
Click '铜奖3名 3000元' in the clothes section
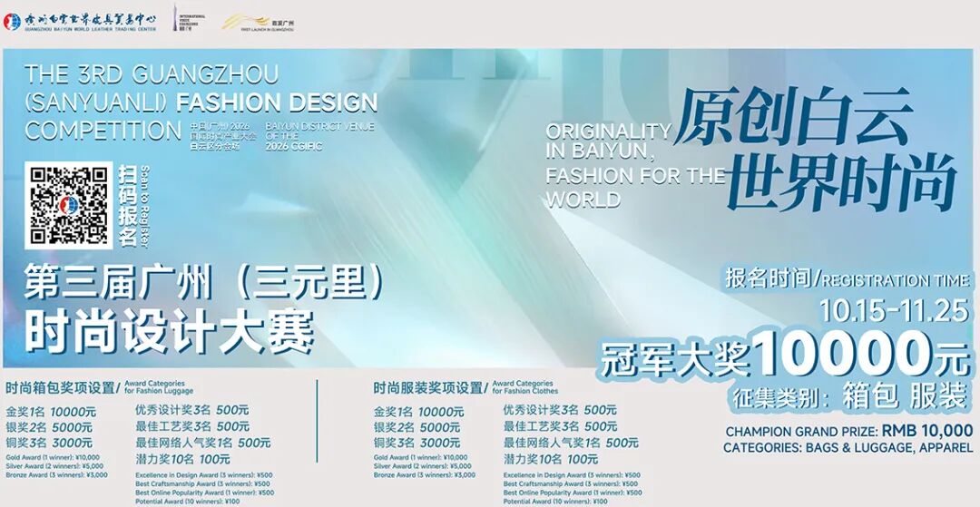tap(416, 444)
